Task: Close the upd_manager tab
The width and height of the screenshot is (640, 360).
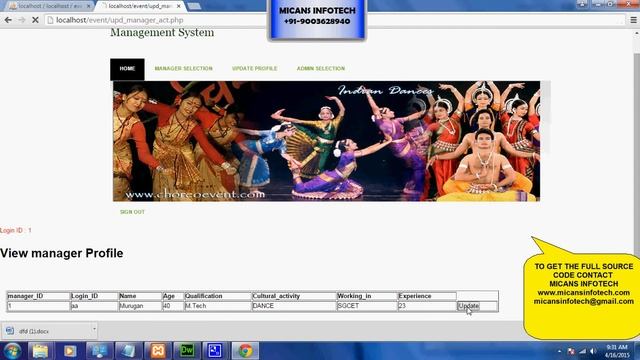Action: [178, 6]
